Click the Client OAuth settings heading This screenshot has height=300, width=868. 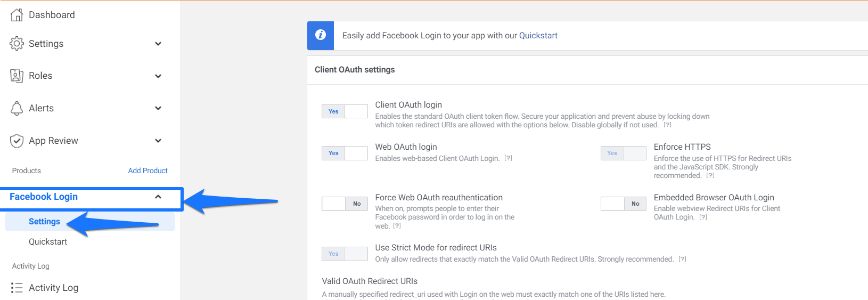point(355,70)
